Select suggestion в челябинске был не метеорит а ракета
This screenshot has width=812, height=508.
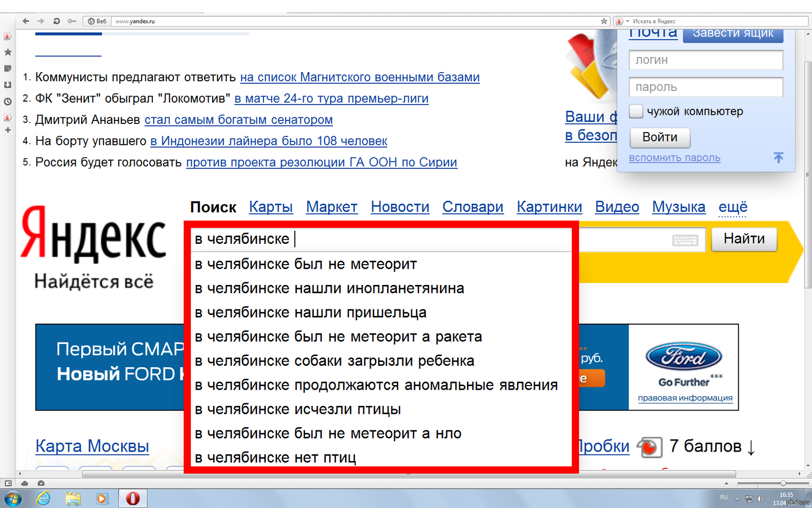tap(381, 337)
